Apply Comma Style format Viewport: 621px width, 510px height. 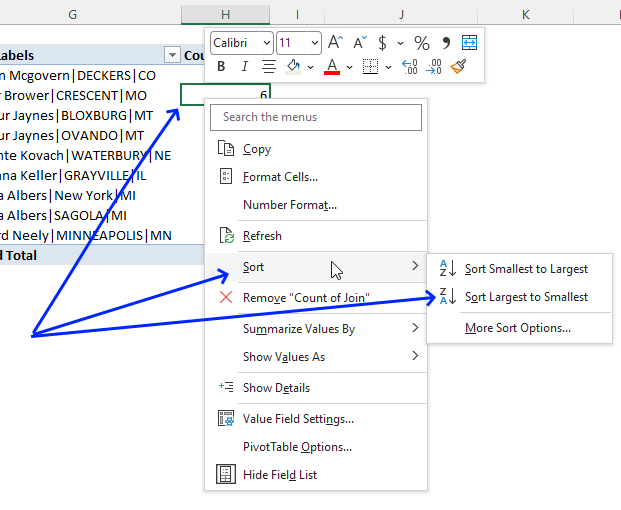coord(446,43)
